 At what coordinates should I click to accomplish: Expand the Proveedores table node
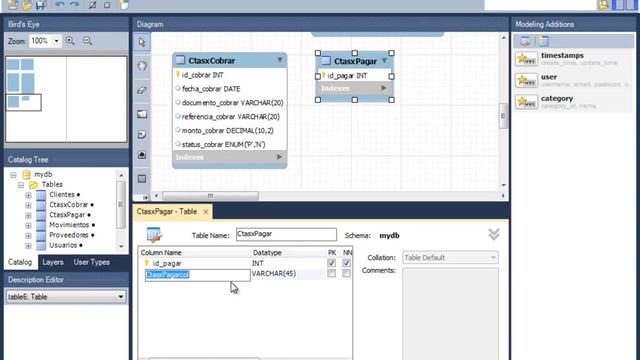point(28,236)
